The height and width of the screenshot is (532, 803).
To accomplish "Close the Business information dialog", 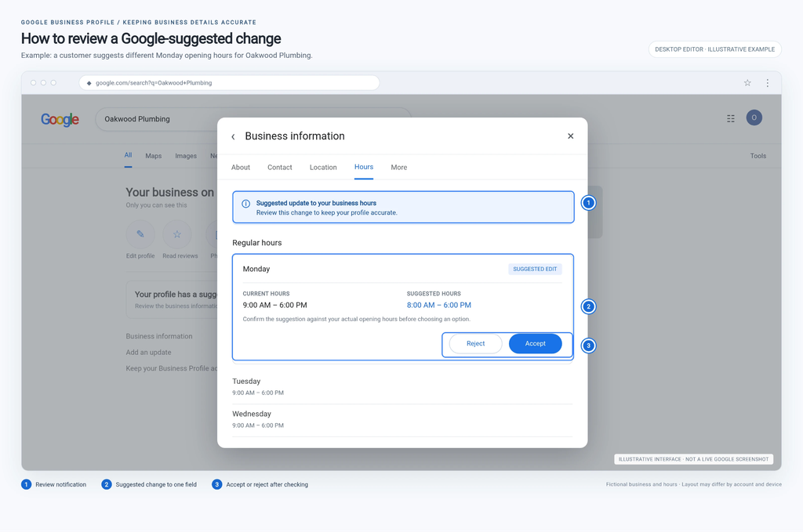I will coord(571,136).
